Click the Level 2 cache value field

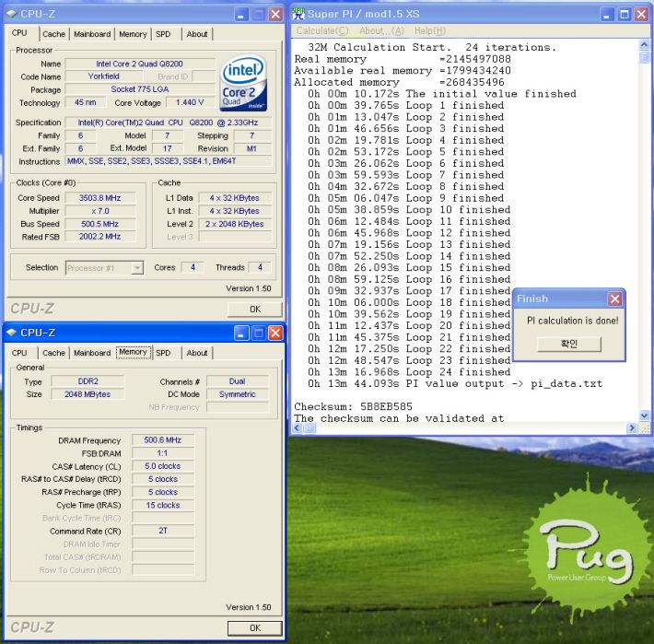click(x=235, y=224)
